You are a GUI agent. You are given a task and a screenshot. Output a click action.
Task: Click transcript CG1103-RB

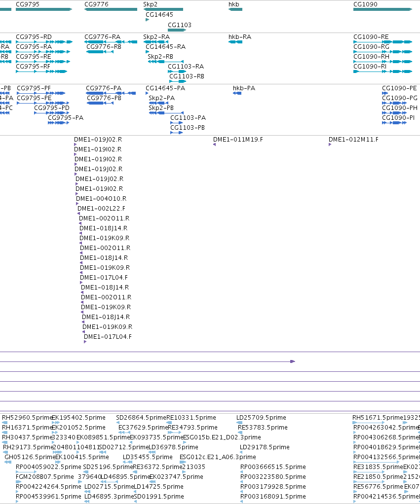click(x=187, y=76)
